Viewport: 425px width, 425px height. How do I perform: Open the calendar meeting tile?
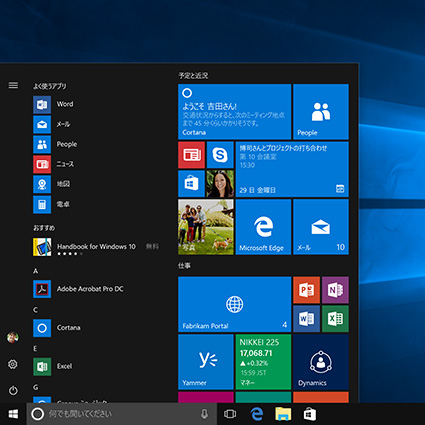tap(292, 169)
